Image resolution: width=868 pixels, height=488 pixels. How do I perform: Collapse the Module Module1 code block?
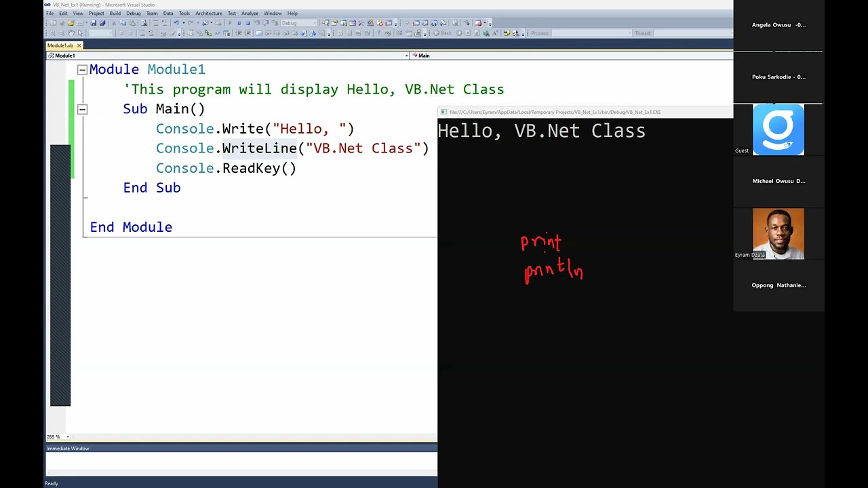pos(82,69)
